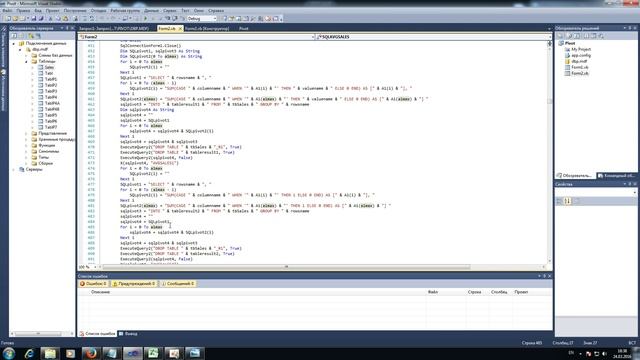Select Form2.vb in Solution Explorer

click(x=580, y=73)
